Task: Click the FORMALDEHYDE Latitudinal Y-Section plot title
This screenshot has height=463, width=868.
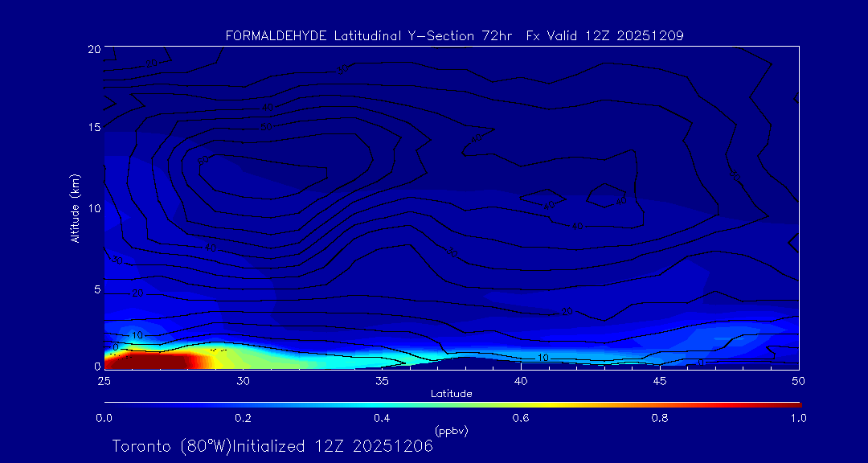Action: point(454,36)
